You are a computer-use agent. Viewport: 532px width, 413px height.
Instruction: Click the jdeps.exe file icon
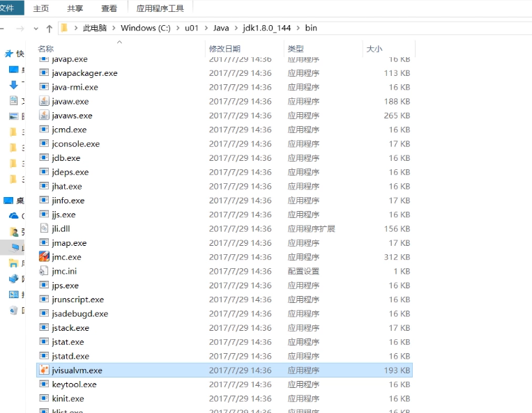(x=44, y=172)
